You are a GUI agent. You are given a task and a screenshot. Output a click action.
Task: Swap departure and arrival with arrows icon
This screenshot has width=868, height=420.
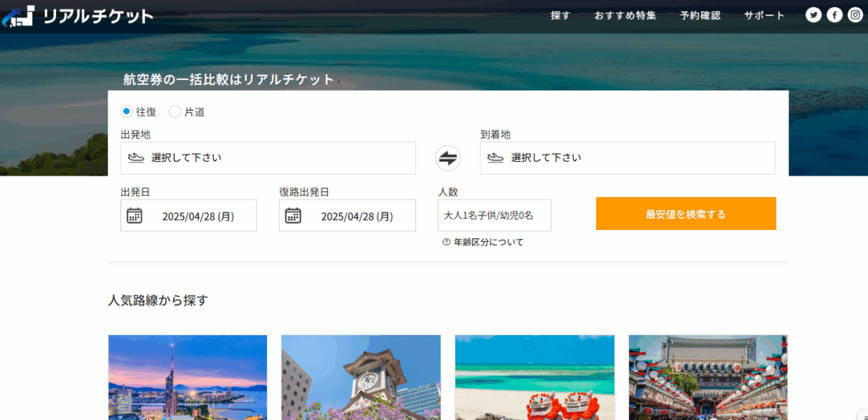coord(448,159)
